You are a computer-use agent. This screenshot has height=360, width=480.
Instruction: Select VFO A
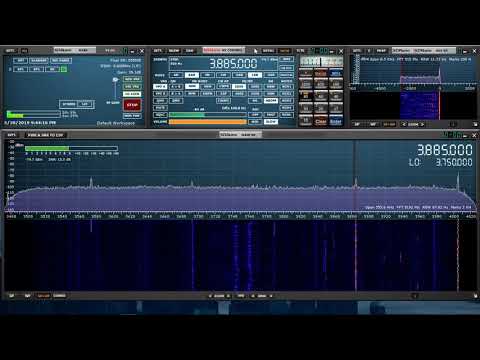tap(160, 87)
